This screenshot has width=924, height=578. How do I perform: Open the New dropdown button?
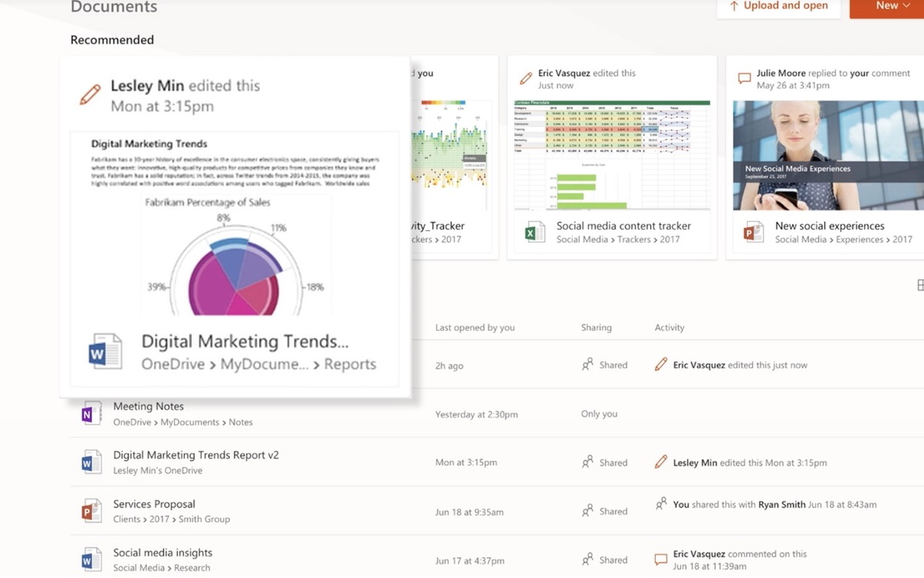click(892, 6)
